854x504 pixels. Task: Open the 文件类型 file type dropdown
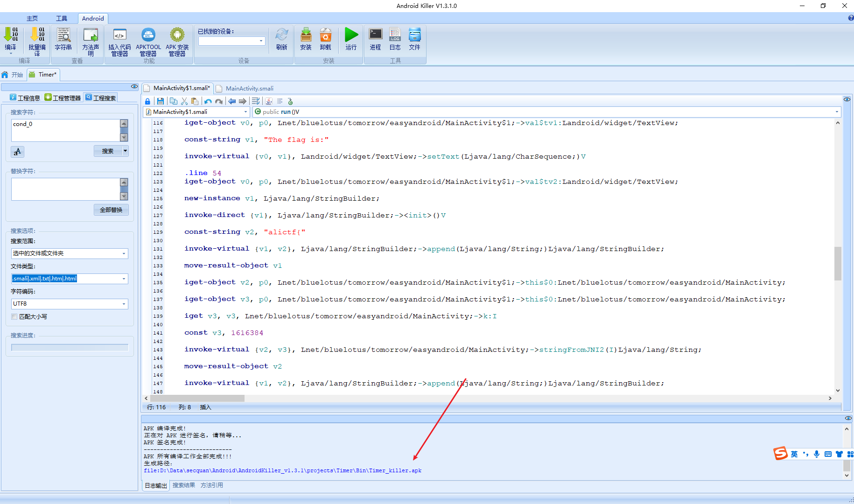tap(124, 279)
